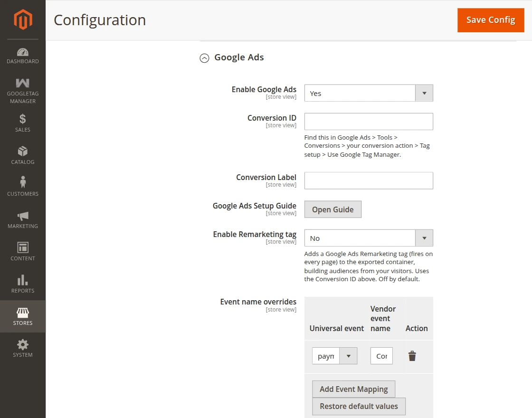
Task: Click the Vendor event name column header
Action: [383, 319]
